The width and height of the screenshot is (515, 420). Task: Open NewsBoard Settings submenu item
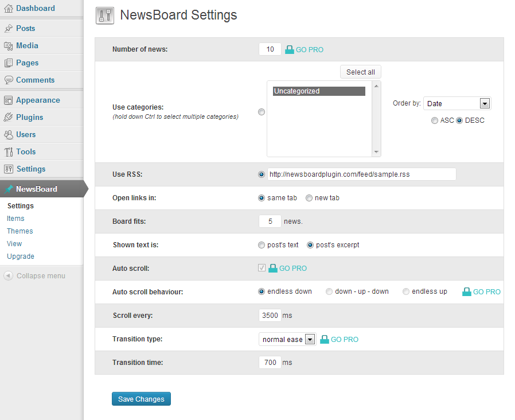pos(21,206)
